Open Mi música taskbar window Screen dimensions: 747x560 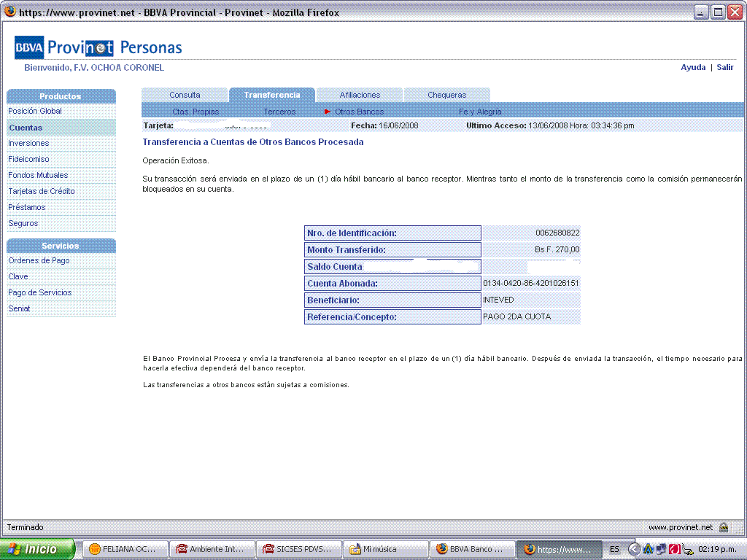386,549
